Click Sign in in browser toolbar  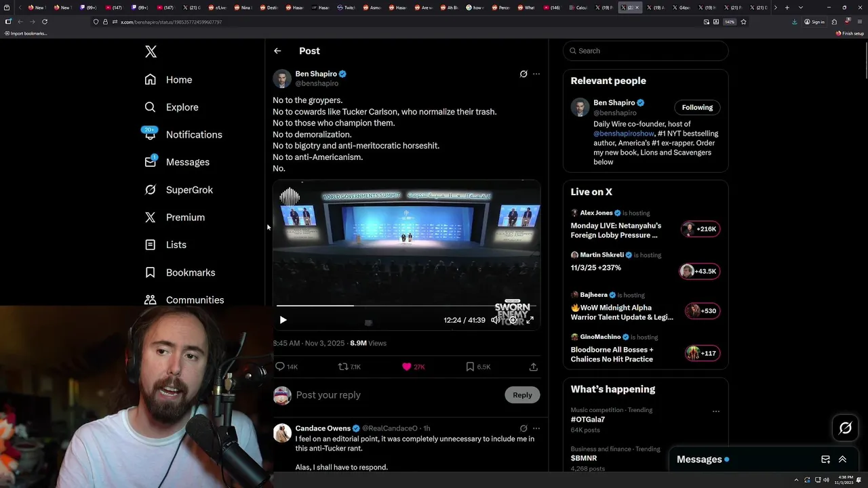point(814,22)
